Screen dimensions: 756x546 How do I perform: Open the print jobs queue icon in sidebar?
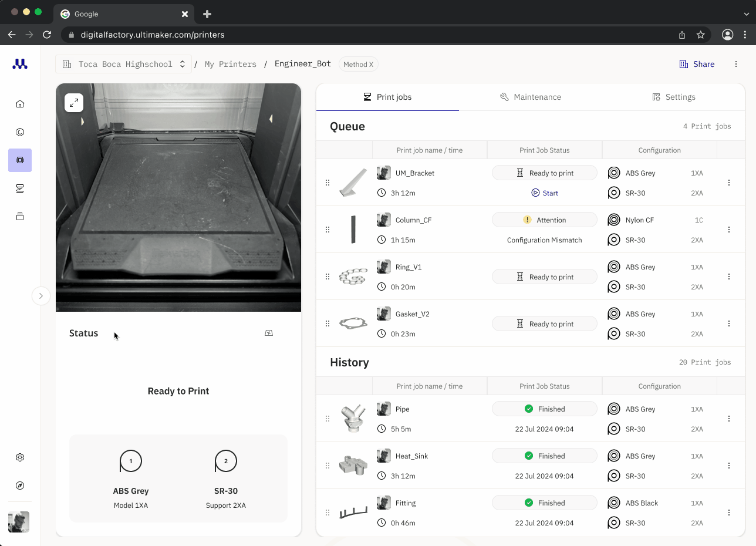pos(19,188)
